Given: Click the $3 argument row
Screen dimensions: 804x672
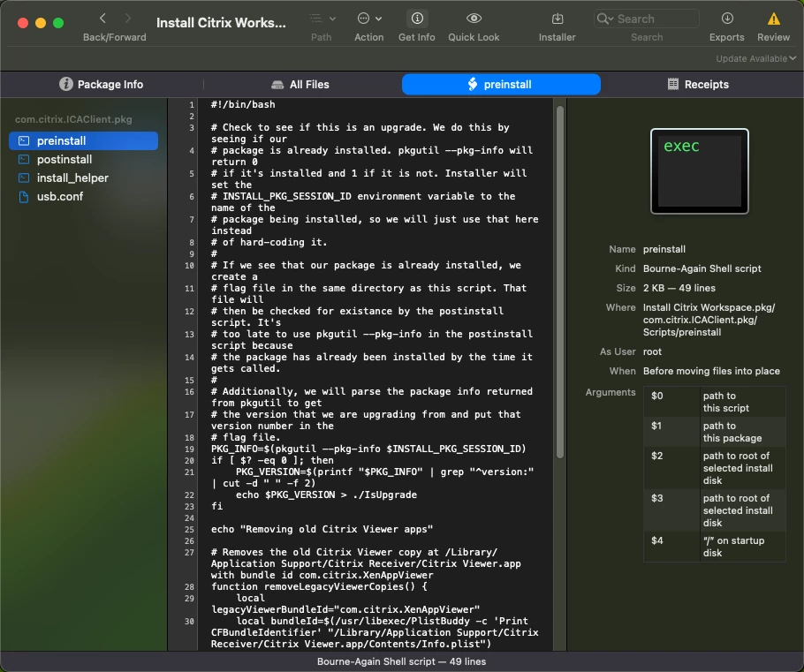Looking at the screenshot, I should click(714, 510).
